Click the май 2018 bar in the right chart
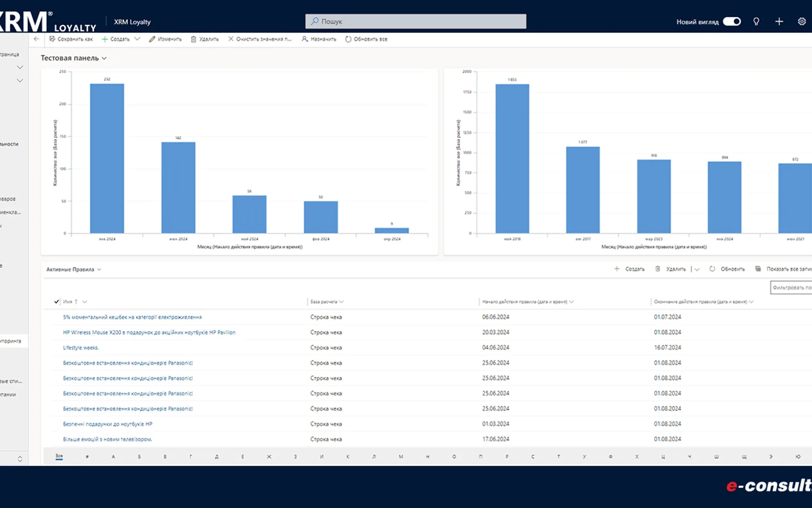The height and width of the screenshot is (508, 812). [x=512, y=158]
